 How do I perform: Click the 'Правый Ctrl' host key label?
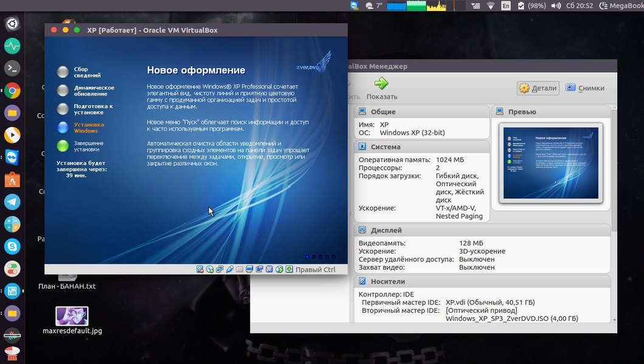coord(316,270)
